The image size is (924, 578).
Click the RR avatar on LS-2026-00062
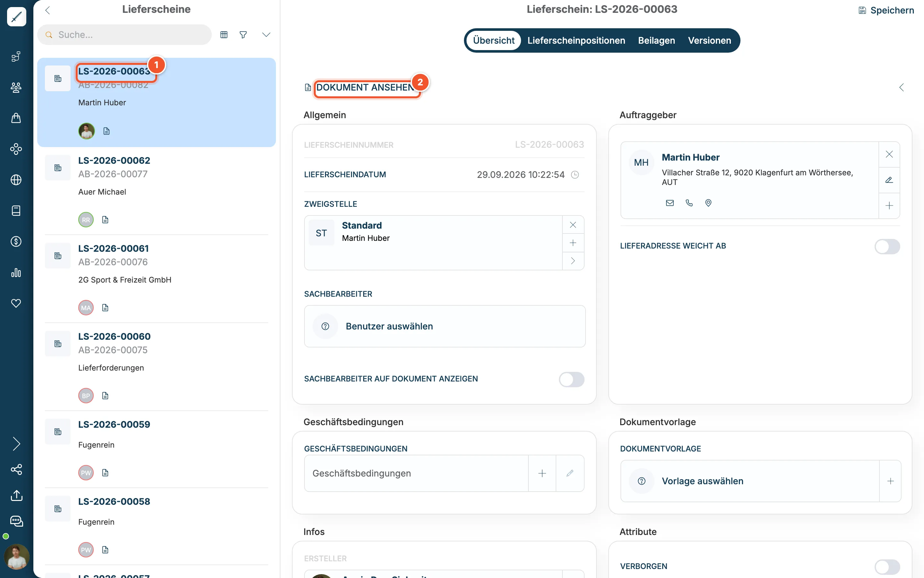(86, 220)
